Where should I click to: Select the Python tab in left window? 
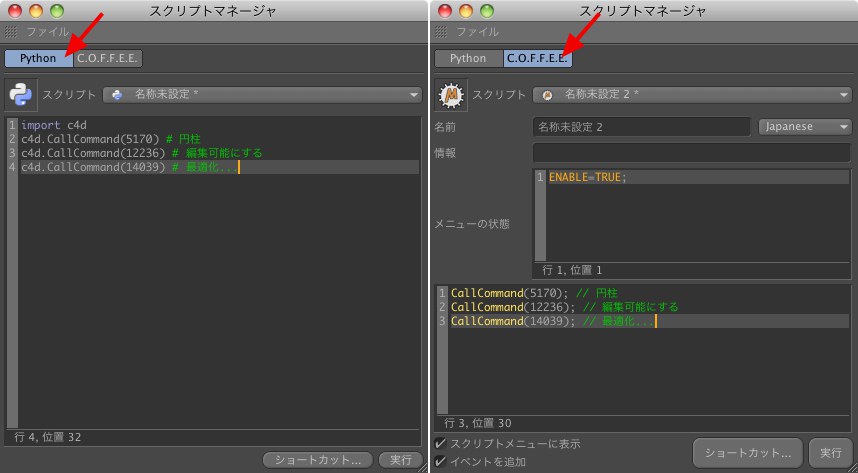coord(38,59)
